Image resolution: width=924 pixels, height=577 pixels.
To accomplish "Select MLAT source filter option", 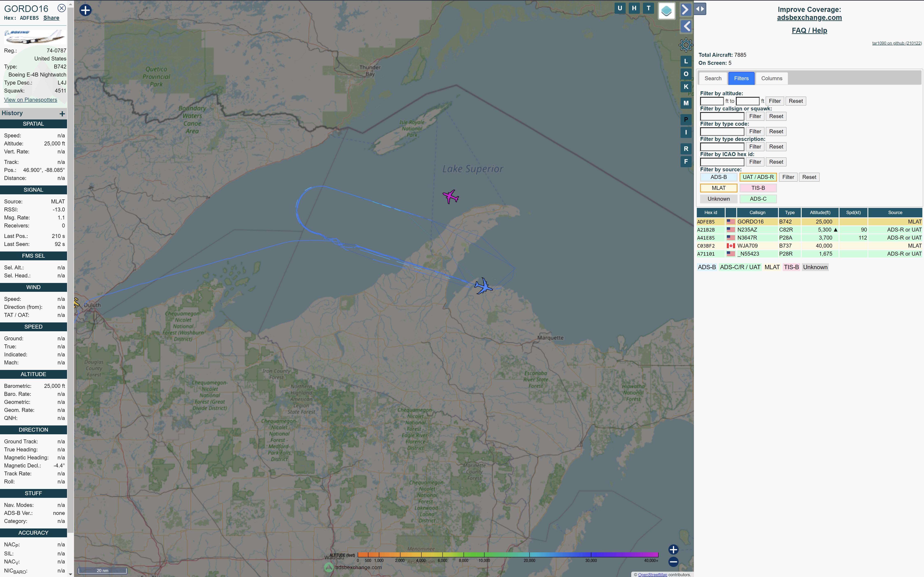I will click(718, 188).
